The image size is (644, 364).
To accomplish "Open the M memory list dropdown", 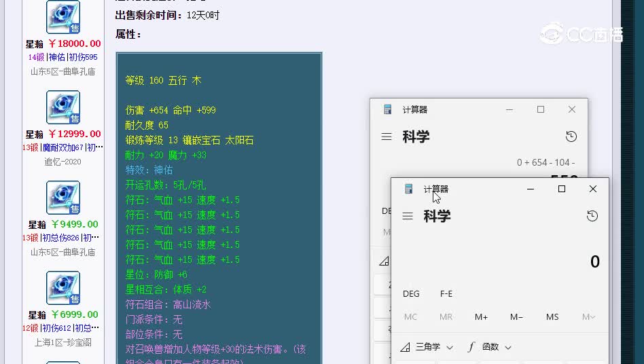I will click(x=588, y=317).
